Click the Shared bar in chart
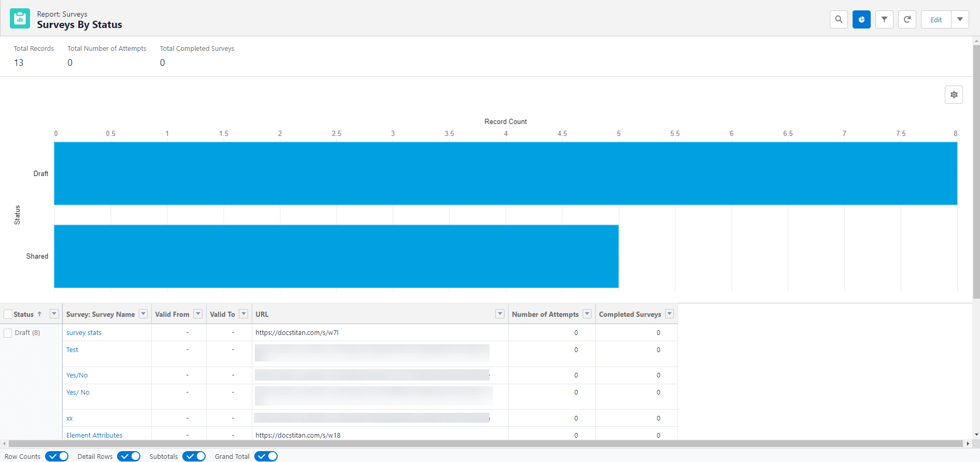This screenshot has width=980, height=462. point(336,256)
